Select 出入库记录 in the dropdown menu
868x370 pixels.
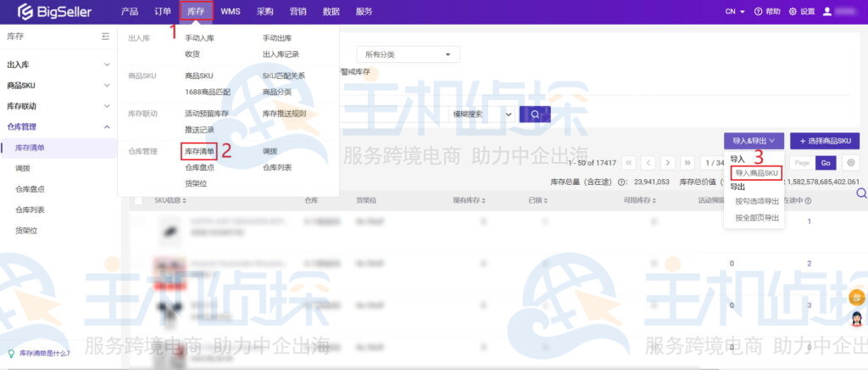click(x=281, y=54)
